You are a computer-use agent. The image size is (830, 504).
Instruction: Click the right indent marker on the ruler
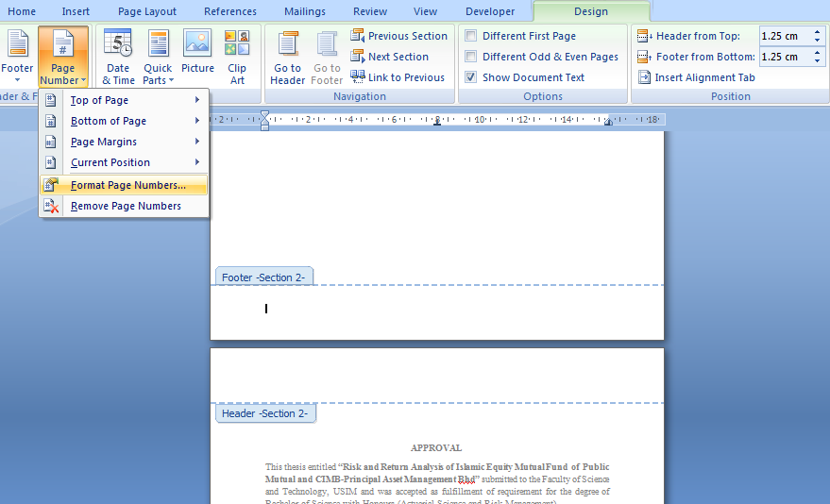click(x=609, y=122)
